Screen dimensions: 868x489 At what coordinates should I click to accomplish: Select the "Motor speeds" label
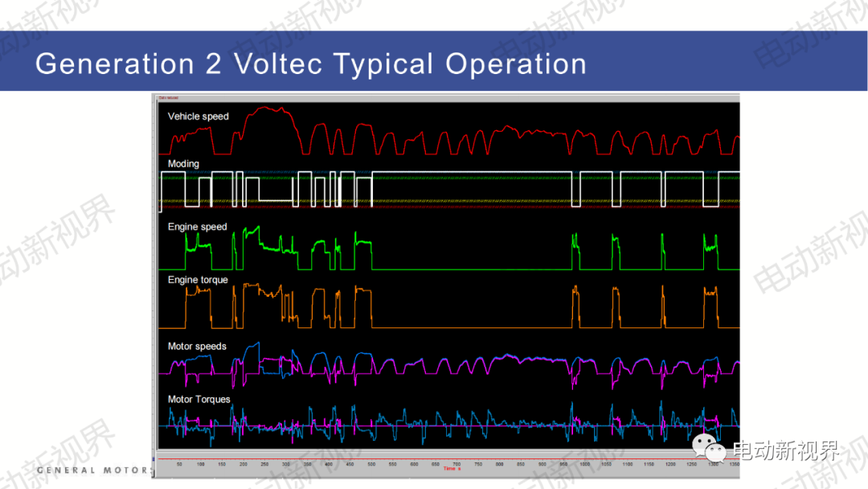tap(197, 346)
